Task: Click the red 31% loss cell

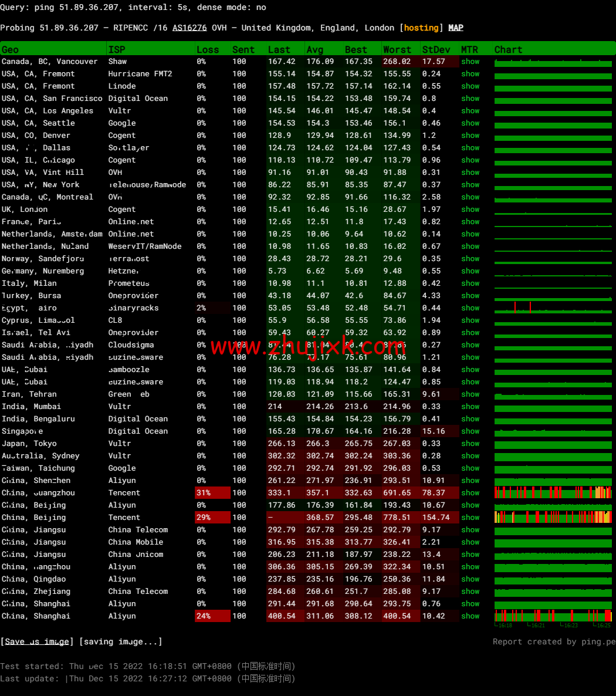Action: [204, 493]
